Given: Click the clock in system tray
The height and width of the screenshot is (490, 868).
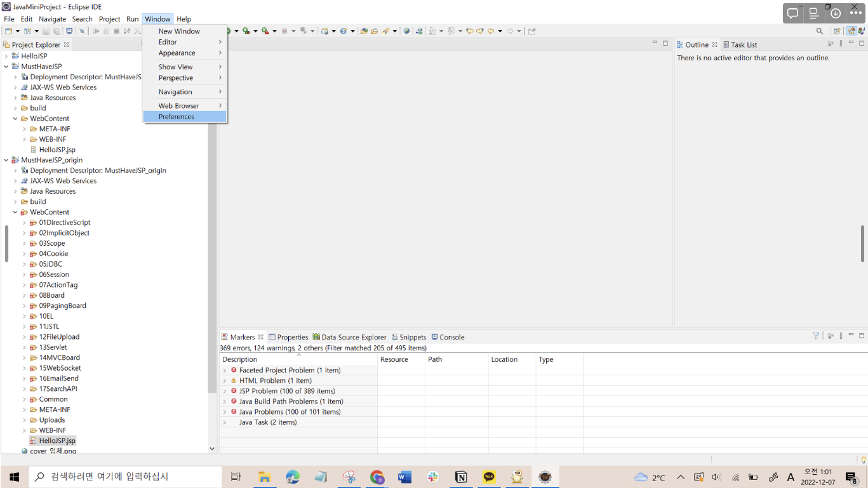Looking at the screenshot, I should tap(818, 477).
